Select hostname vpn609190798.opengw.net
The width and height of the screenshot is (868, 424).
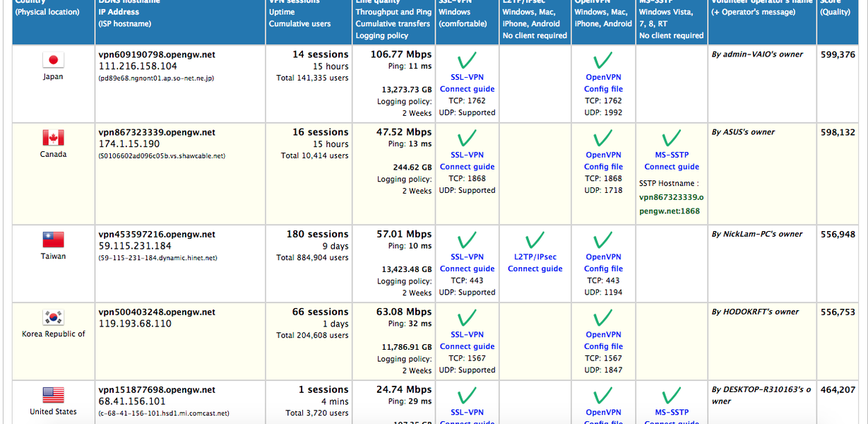(x=157, y=54)
